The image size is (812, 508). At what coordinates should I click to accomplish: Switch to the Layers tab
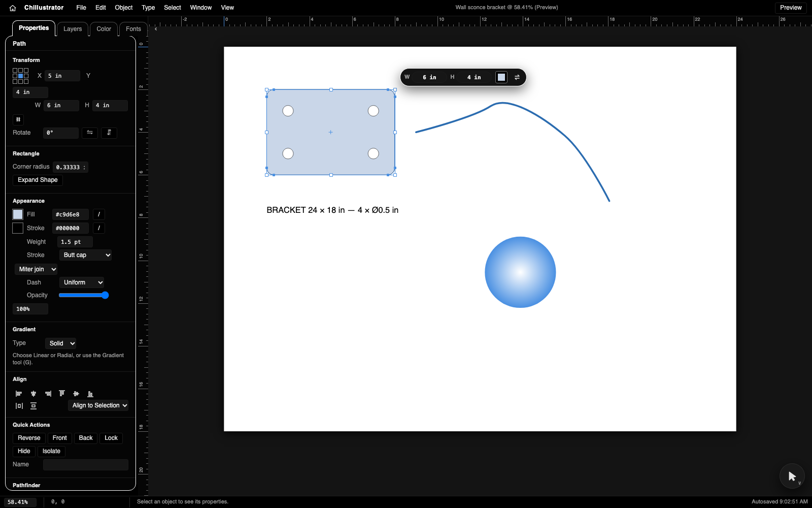[73, 29]
